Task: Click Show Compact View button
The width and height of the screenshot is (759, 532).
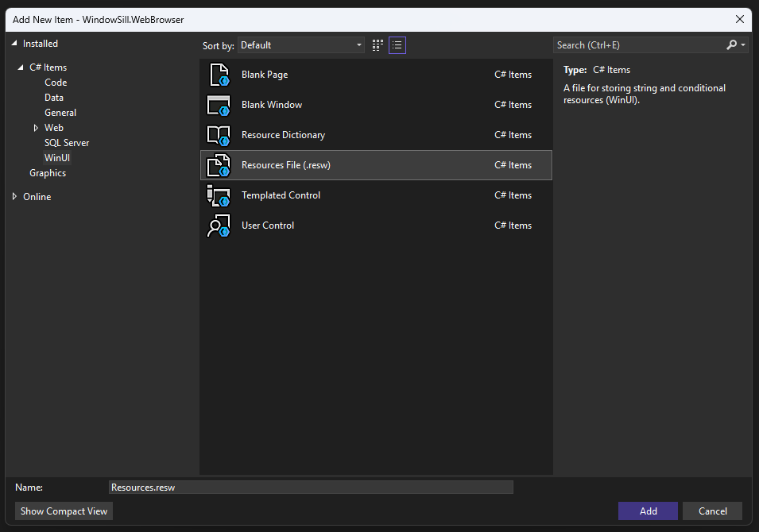Action: tap(64, 511)
